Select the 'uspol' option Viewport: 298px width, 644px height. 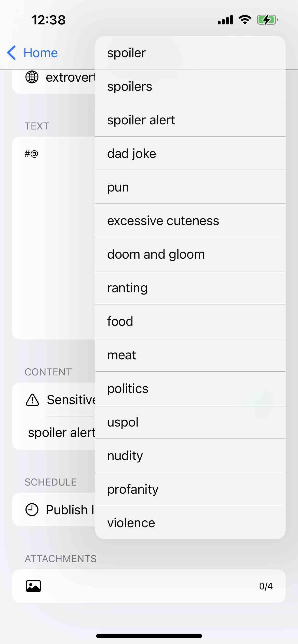point(190,422)
